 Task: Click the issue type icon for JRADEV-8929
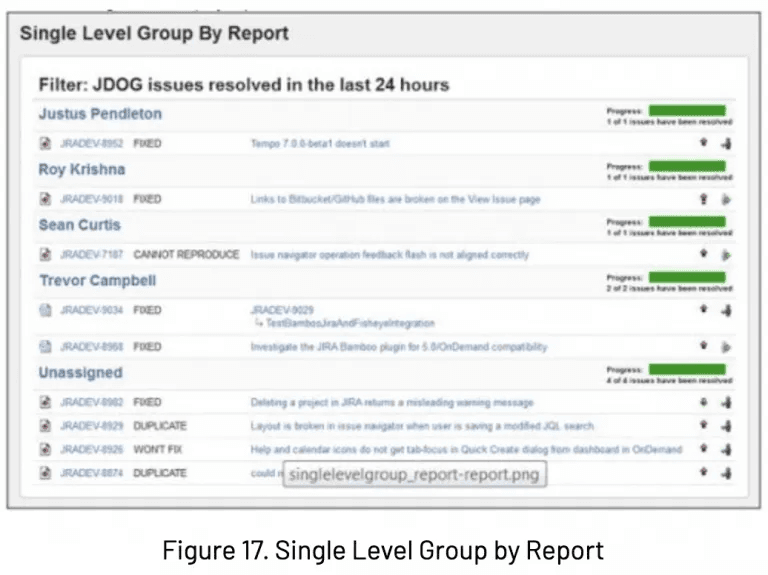(x=45, y=426)
